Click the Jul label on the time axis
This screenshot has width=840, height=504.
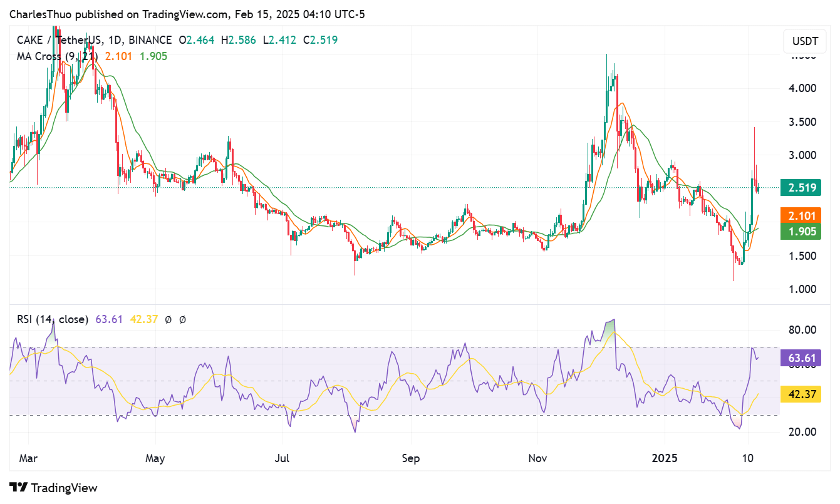pos(283,458)
